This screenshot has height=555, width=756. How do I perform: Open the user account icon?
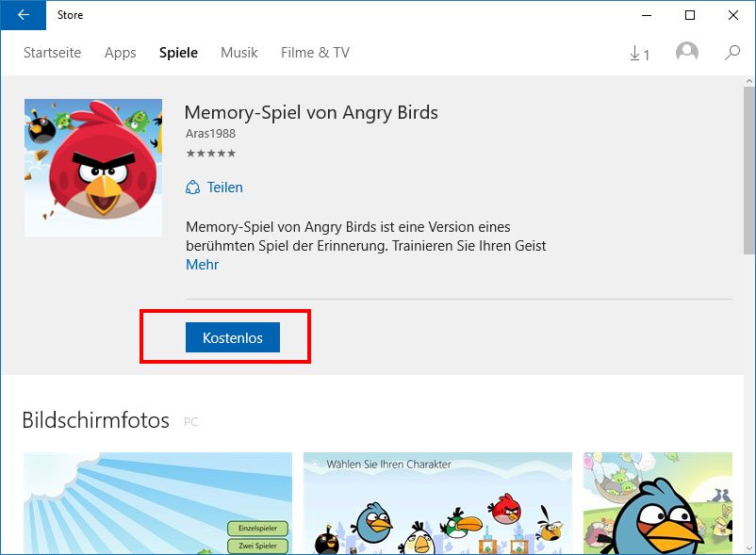tap(687, 53)
